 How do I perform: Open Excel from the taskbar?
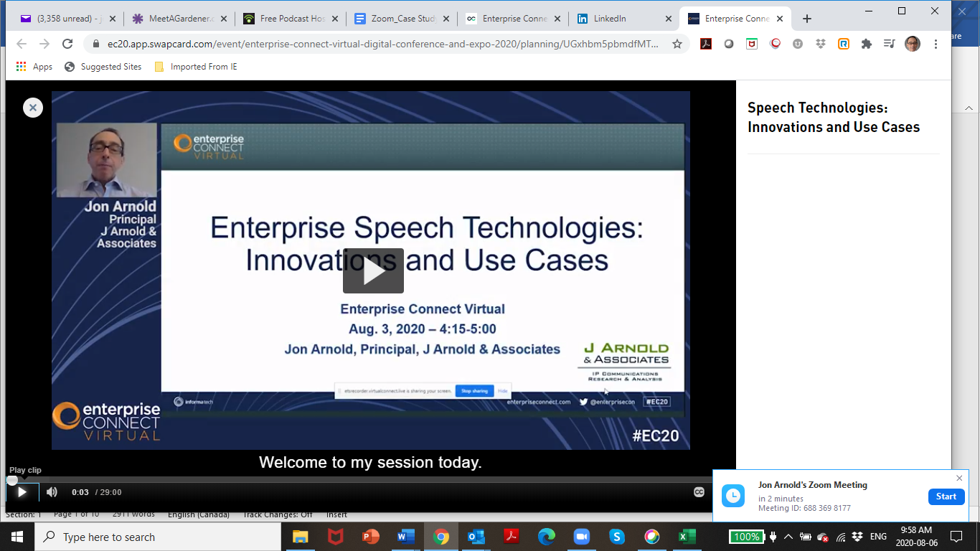[687, 537]
